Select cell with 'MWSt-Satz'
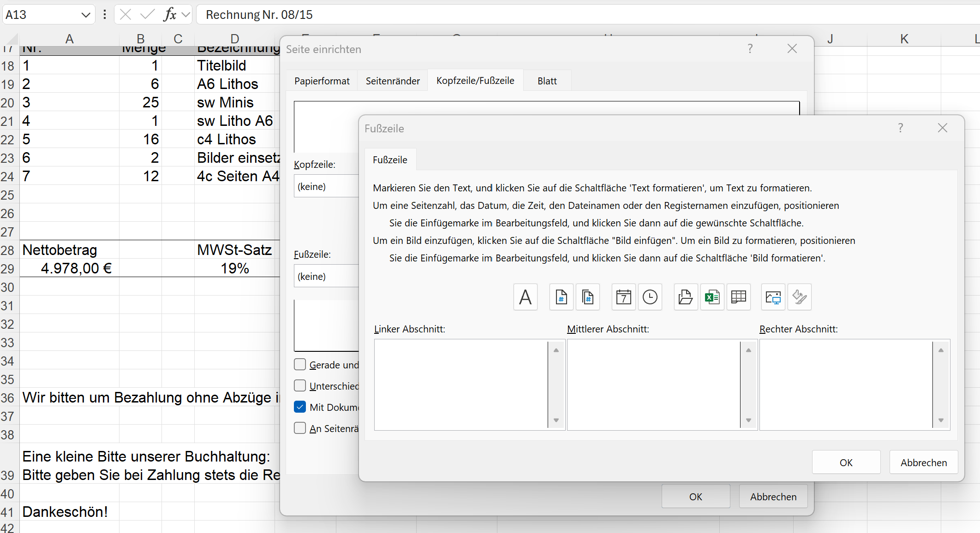980x533 pixels. (x=234, y=250)
